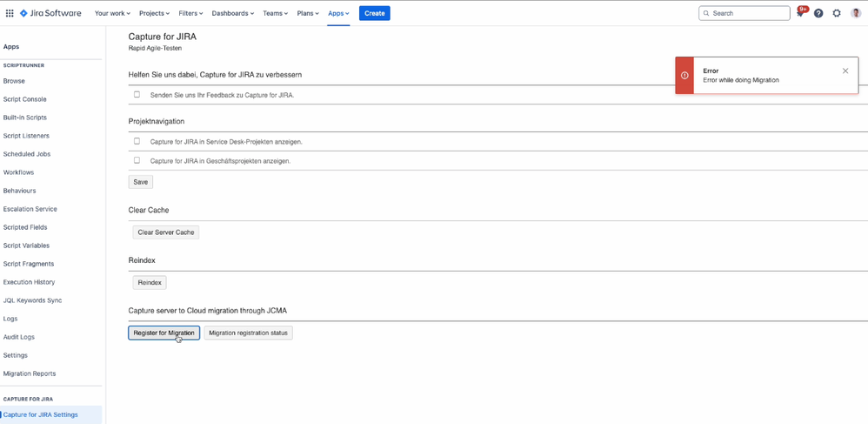Expand the Your work dropdown

pyautogui.click(x=112, y=13)
